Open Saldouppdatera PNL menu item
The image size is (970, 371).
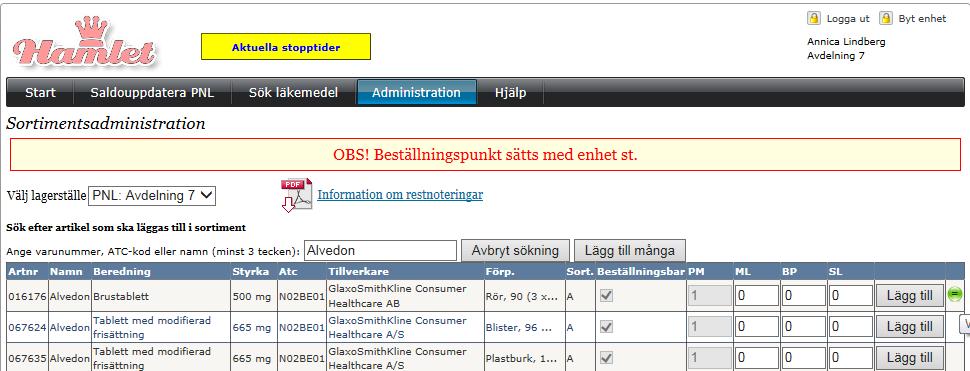tap(152, 93)
